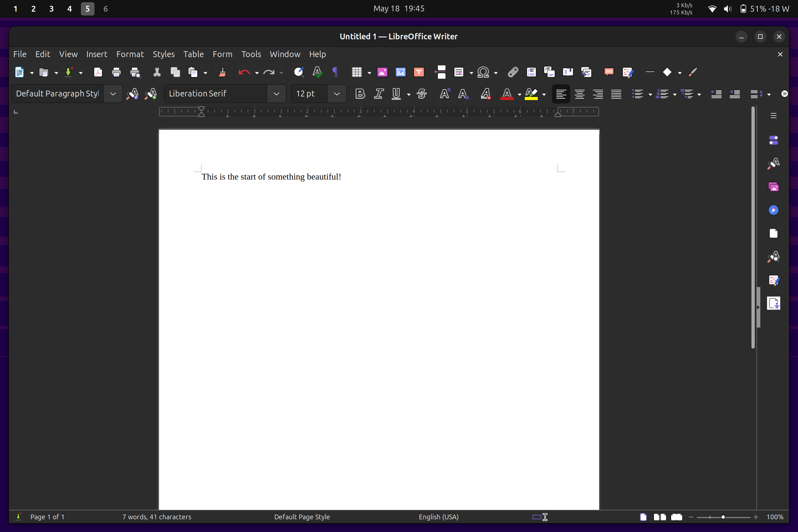
Task: Click Page 1 of 1 status
Action: pos(47,517)
